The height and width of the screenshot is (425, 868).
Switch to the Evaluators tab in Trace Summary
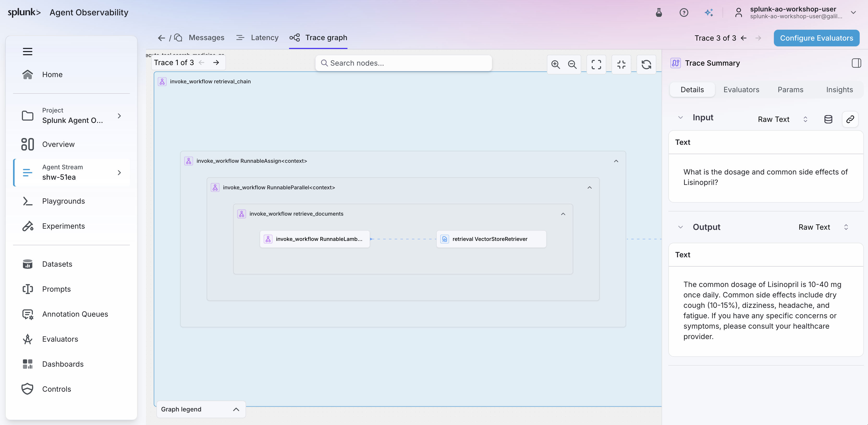741,90
